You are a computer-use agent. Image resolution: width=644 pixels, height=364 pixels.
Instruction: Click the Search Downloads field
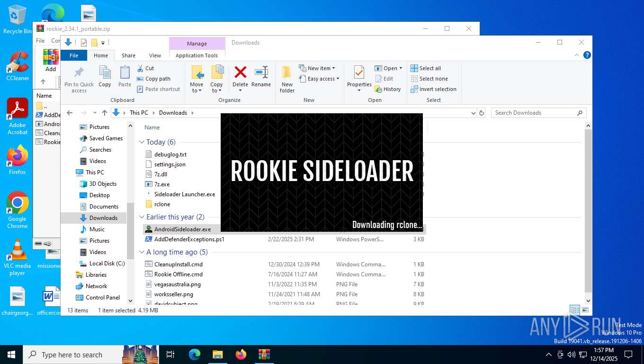pyautogui.click(x=538, y=113)
